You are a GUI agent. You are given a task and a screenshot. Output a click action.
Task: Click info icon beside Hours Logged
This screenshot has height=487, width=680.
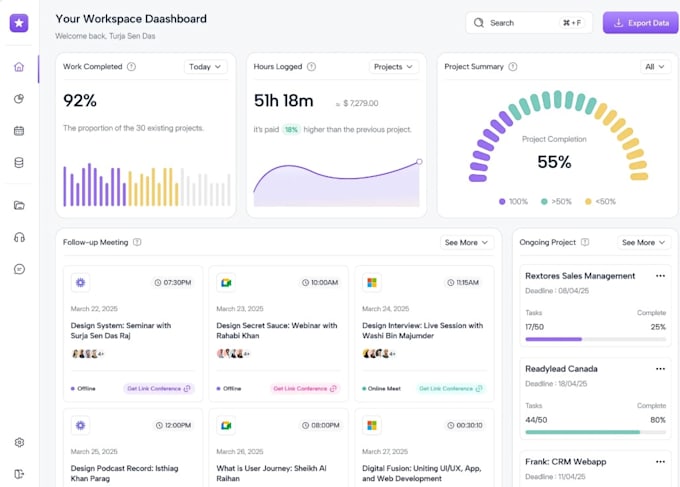(311, 67)
